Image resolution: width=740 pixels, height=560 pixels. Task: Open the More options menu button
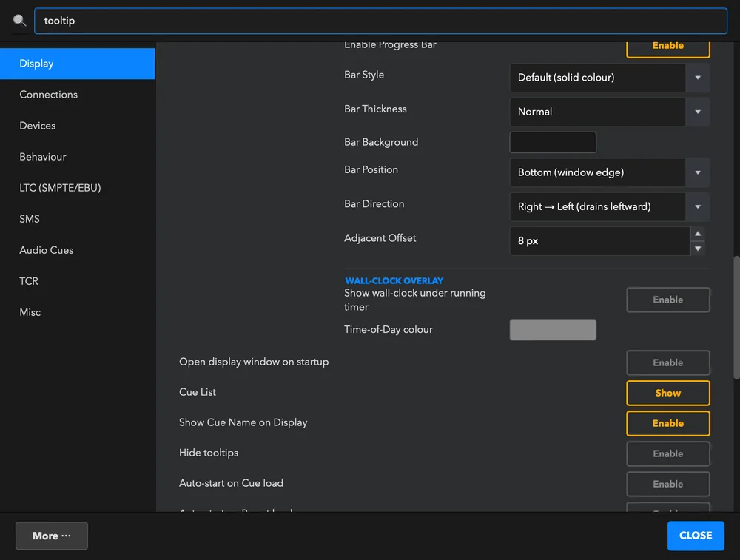[52, 536]
